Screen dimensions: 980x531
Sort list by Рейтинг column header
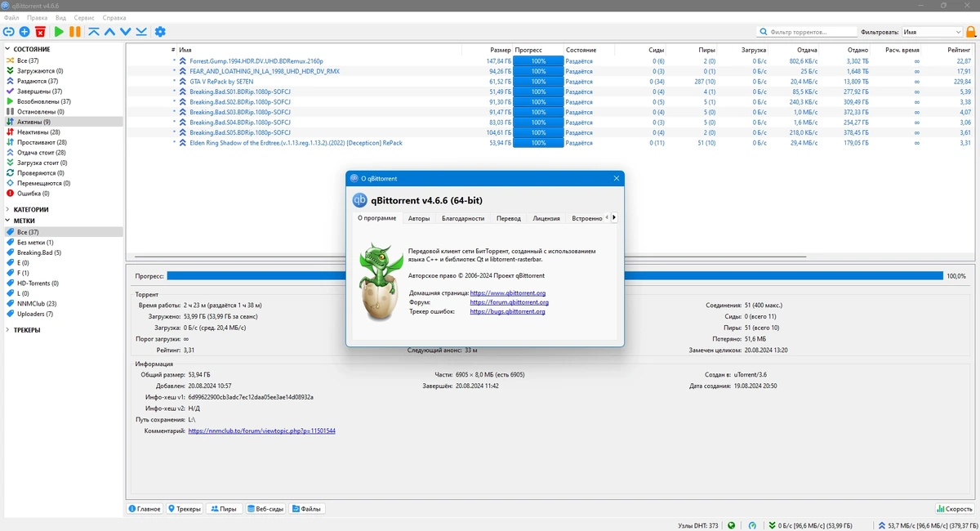click(x=960, y=50)
